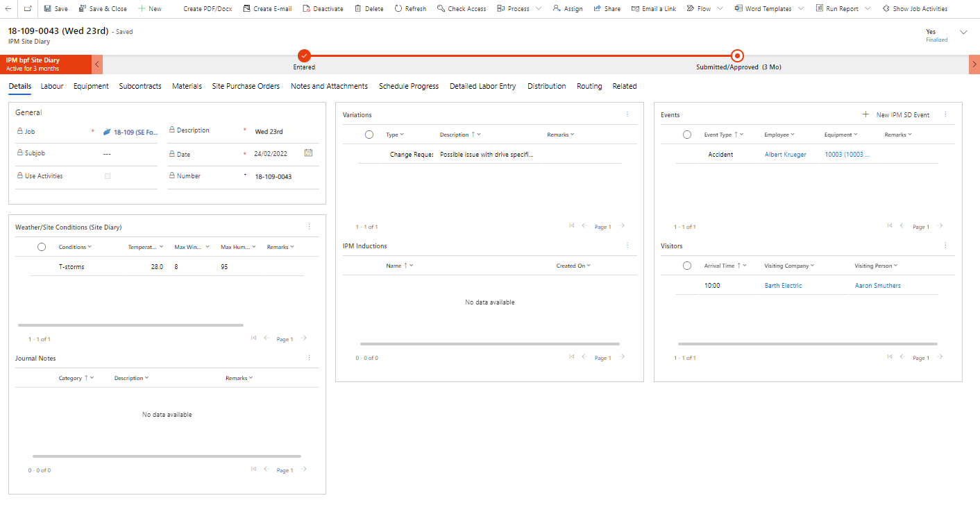Go to next page of the Variations grid
Screen dimensions: 980x525
point(623,225)
